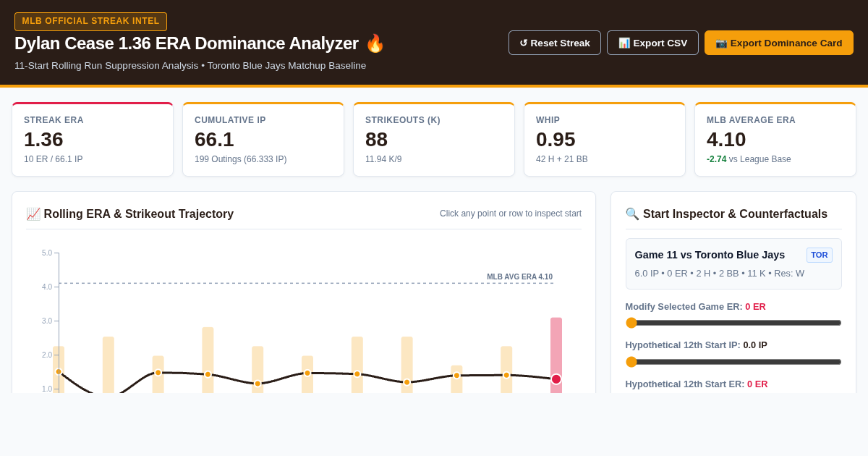Export data with Export CSV button

point(652,43)
